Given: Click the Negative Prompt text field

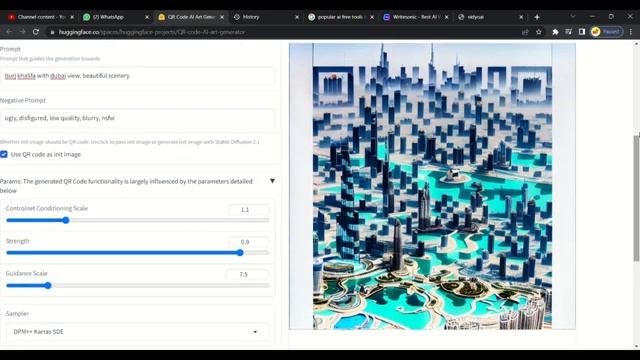Looking at the screenshot, I should (x=138, y=118).
